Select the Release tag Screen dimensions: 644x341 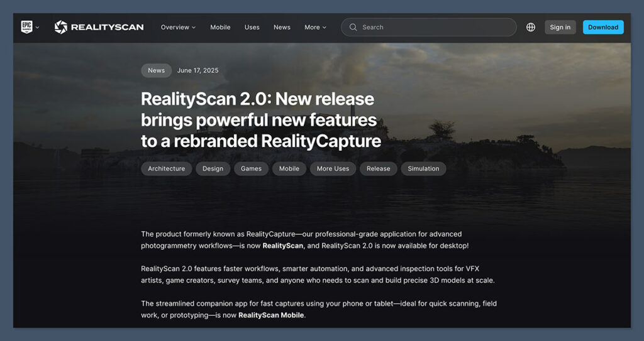click(378, 169)
